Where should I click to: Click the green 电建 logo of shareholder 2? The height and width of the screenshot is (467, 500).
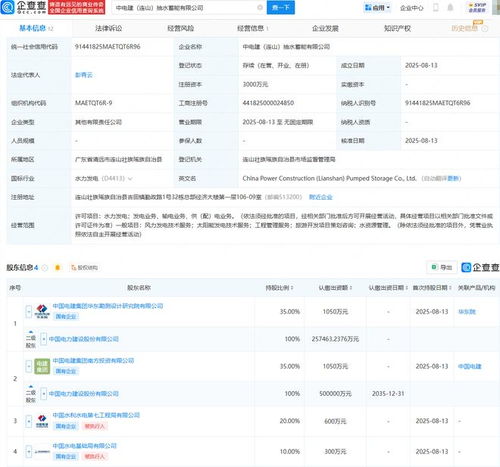click(42, 366)
